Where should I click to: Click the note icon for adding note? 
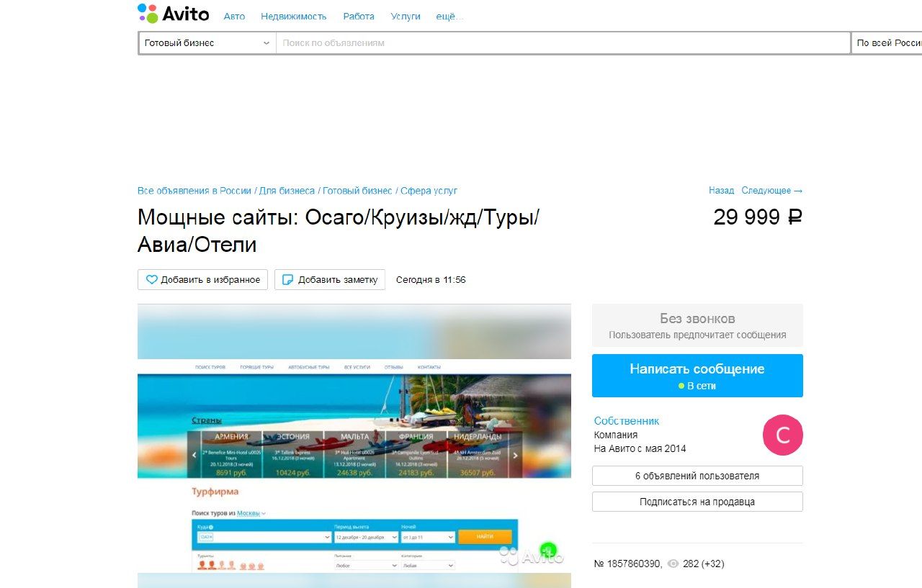pyautogui.click(x=287, y=280)
